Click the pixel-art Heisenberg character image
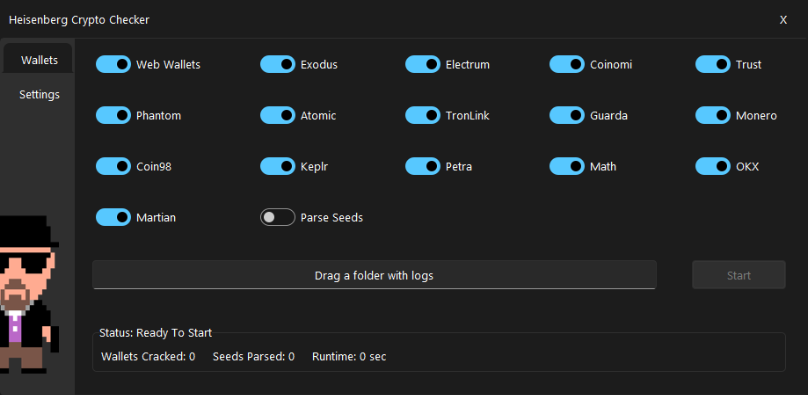808x395 pixels. click(29, 294)
